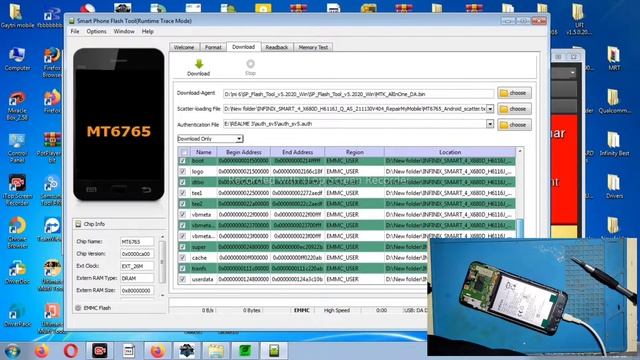
Task: Open the Window menu
Action: (124, 31)
